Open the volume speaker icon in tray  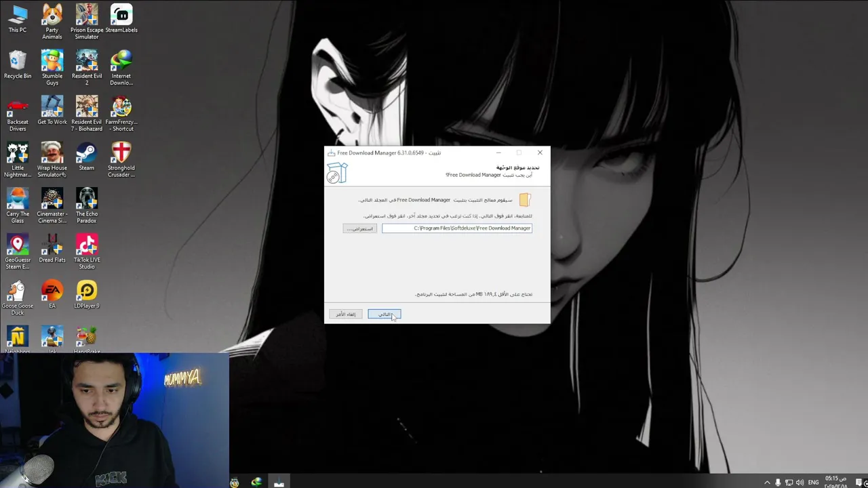point(800,483)
